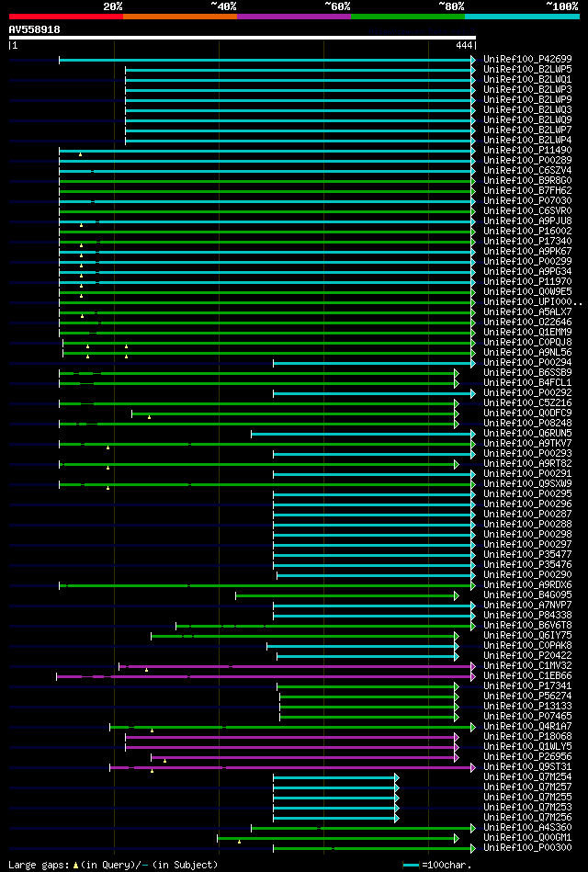Select the UniRef100_P56274 label

click(x=528, y=696)
